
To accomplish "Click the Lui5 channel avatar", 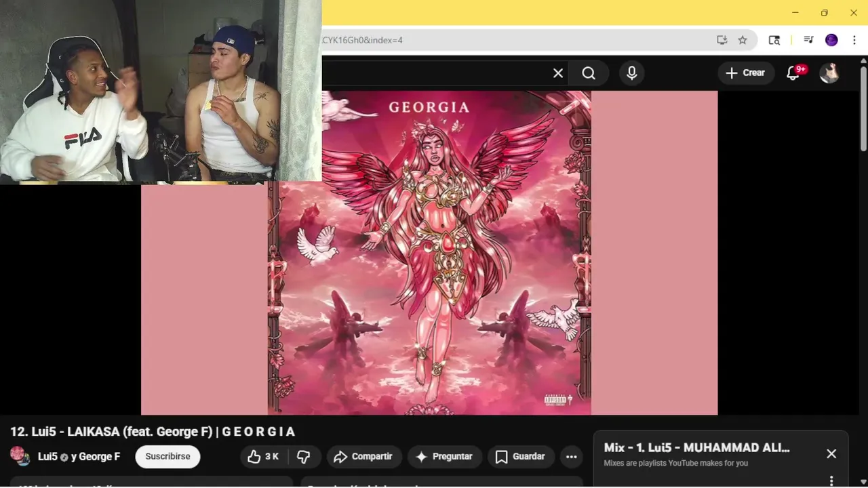I will click(x=20, y=456).
